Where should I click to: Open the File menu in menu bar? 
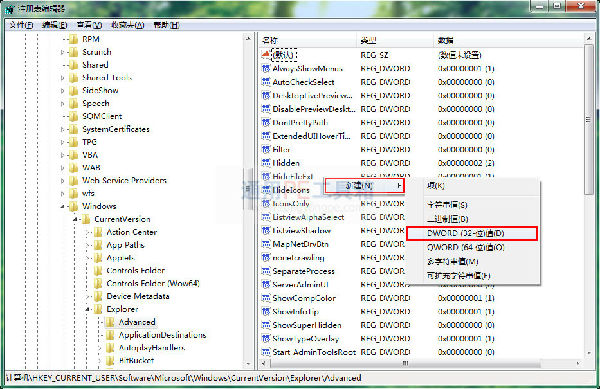[x=21, y=25]
